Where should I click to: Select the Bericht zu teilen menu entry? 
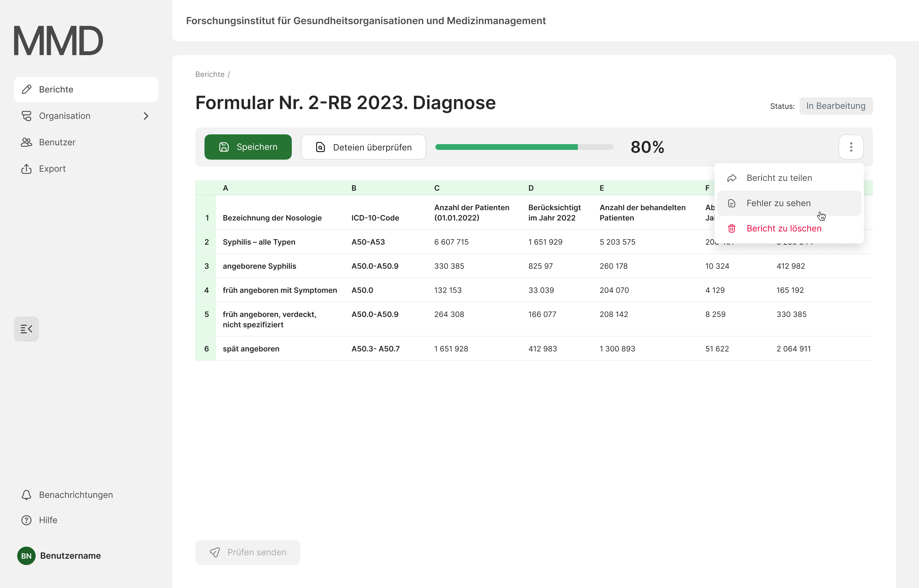pos(779,178)
